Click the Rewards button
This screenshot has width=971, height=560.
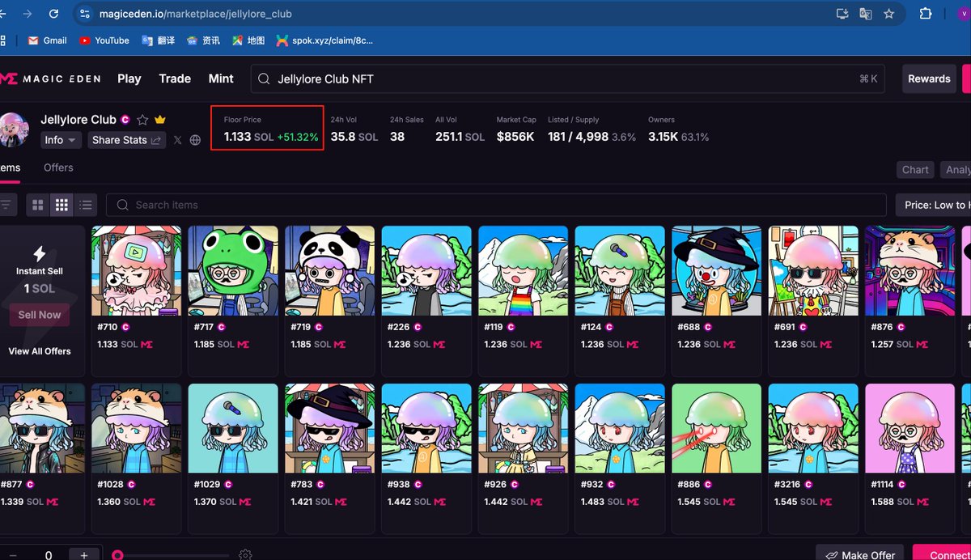pos(929,78)
